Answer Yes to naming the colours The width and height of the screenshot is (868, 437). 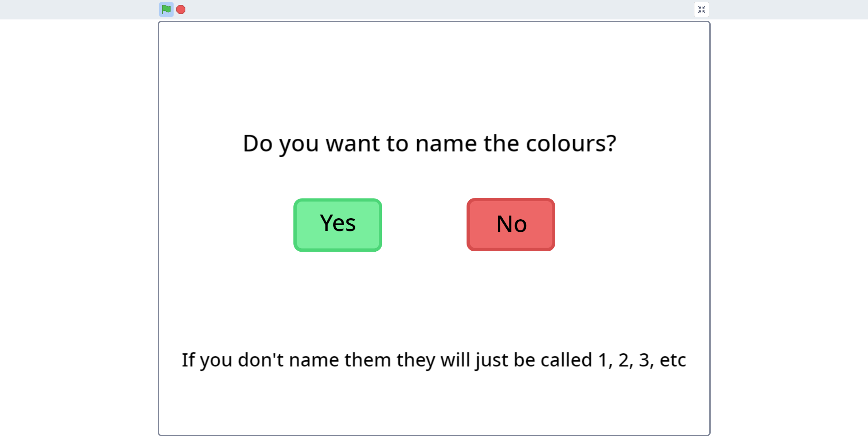pos(338,225)
